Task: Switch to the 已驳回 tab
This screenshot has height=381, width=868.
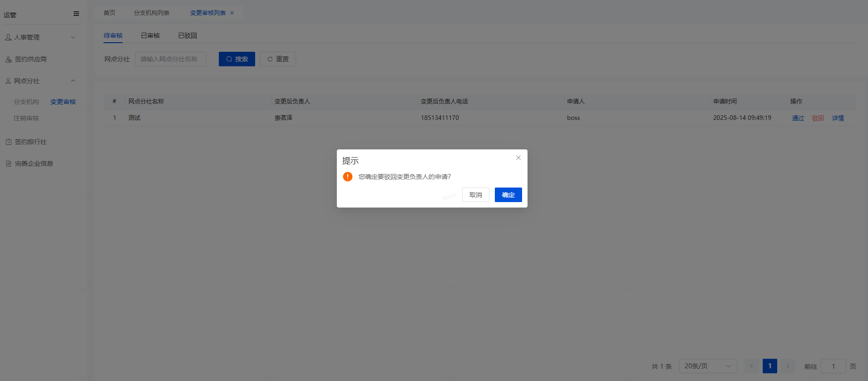Action: coord(187,35)
